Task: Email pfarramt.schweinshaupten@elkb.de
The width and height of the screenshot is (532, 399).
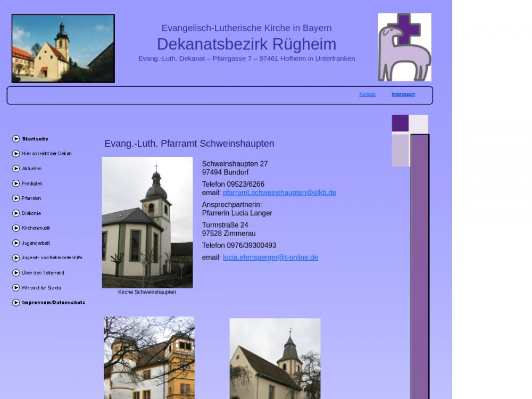Action: click(279, 193)
